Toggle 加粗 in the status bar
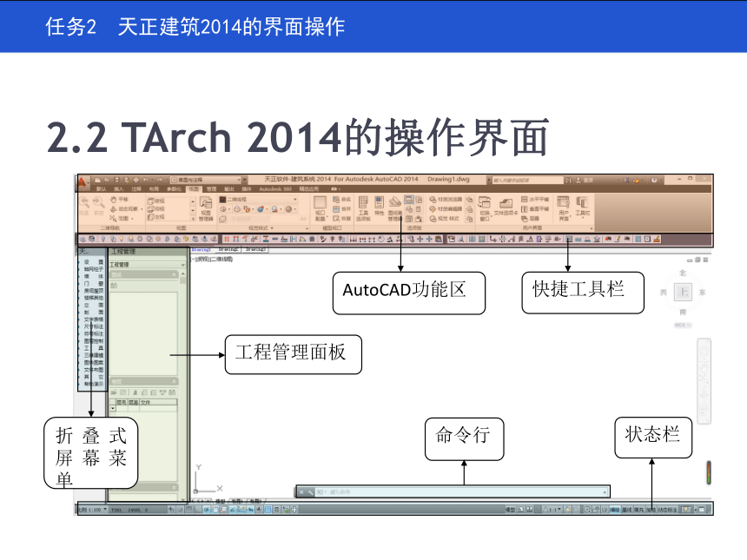747x560 pixels. [x=651, y=510]
